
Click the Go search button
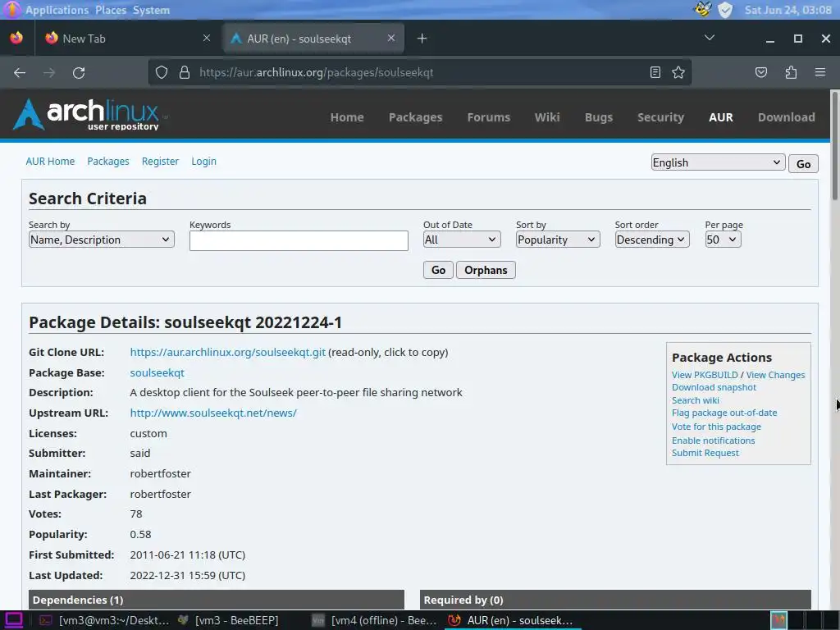(x=438, y=270)
